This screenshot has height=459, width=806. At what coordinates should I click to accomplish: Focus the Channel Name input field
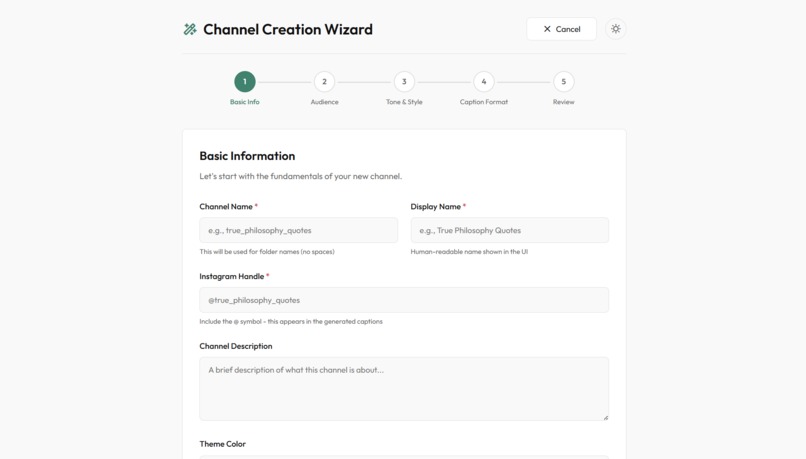coord(299,230)
